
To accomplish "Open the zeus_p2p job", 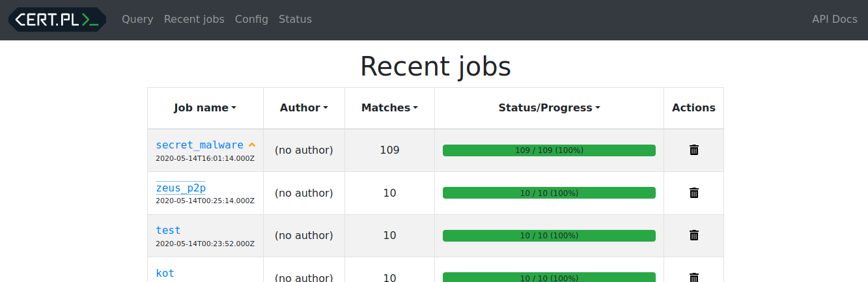I will [180, 188].
